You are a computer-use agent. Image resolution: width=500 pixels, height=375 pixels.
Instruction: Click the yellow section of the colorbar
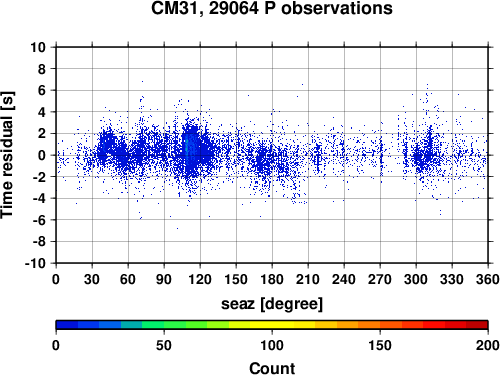tap(272, 325)
